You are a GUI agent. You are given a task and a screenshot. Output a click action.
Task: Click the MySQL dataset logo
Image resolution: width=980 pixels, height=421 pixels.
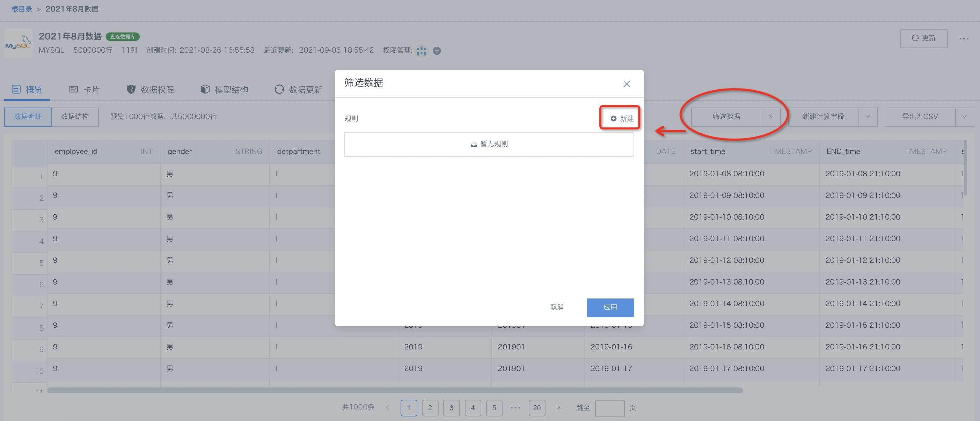(x=18, y=44)
